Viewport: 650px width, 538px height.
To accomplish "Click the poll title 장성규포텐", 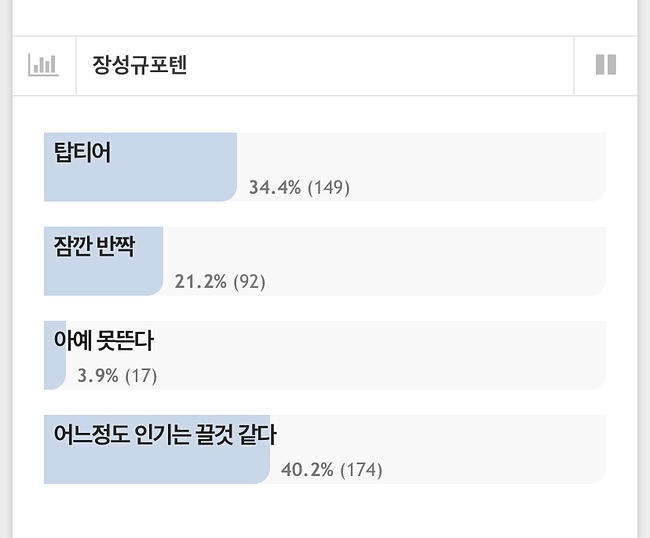I will click(141, 66).
